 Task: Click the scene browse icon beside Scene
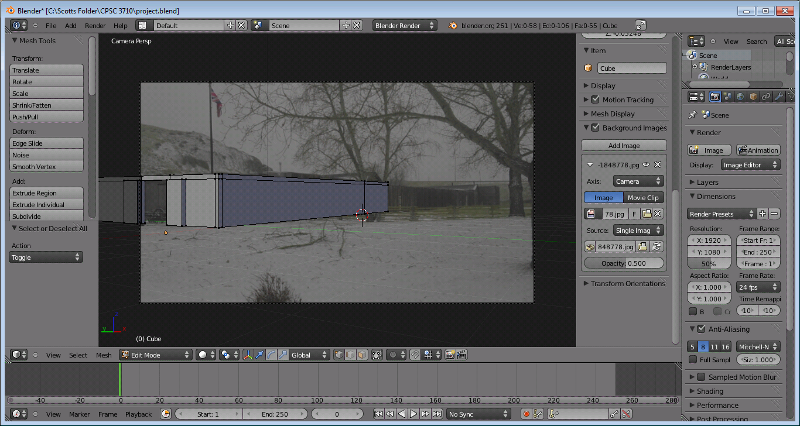259,25
